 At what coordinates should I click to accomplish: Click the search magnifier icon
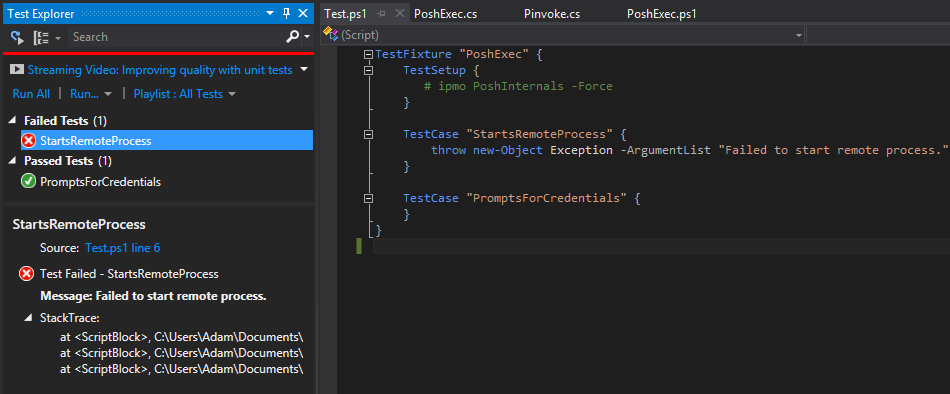click(x=293, y=38)
